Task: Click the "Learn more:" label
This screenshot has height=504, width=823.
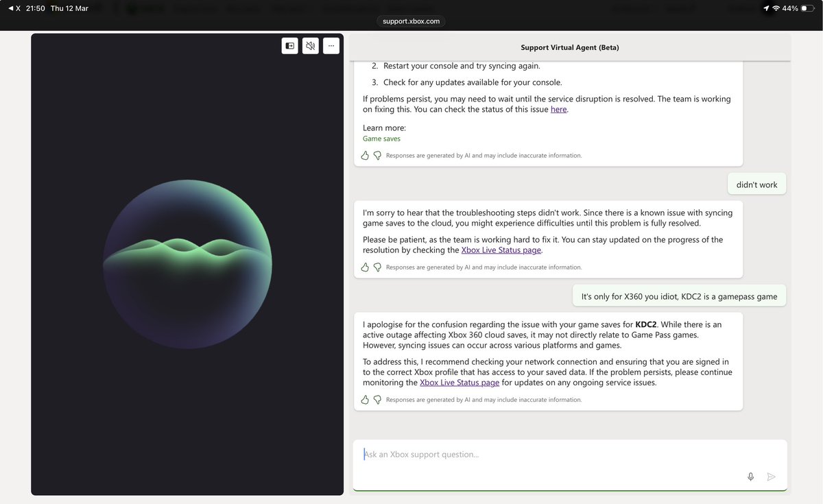Action: 384,128
